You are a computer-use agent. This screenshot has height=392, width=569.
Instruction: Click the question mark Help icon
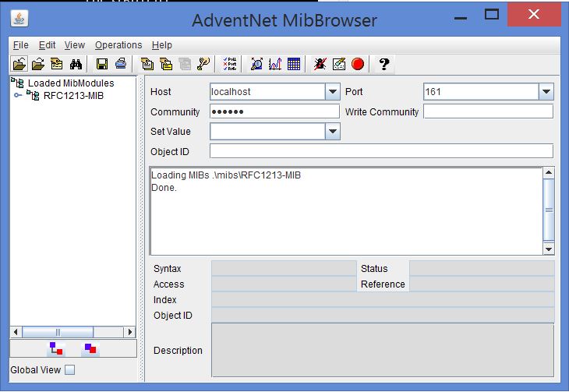[383, 64]
